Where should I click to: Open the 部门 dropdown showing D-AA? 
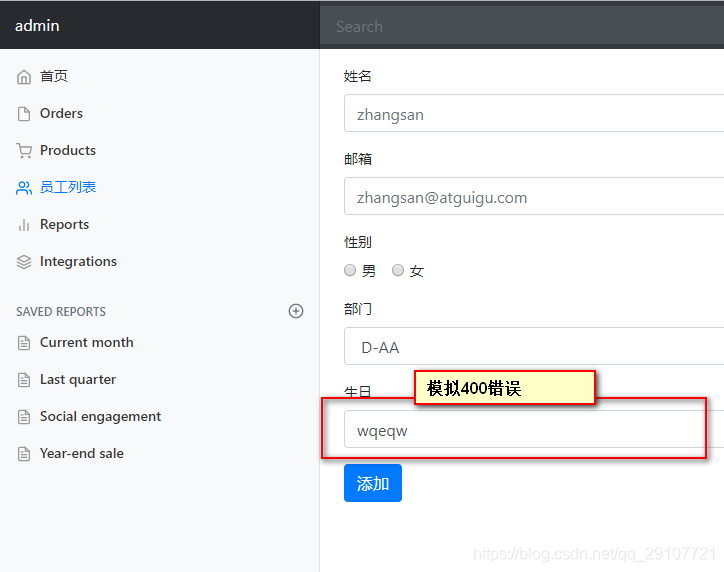point(534,346)
